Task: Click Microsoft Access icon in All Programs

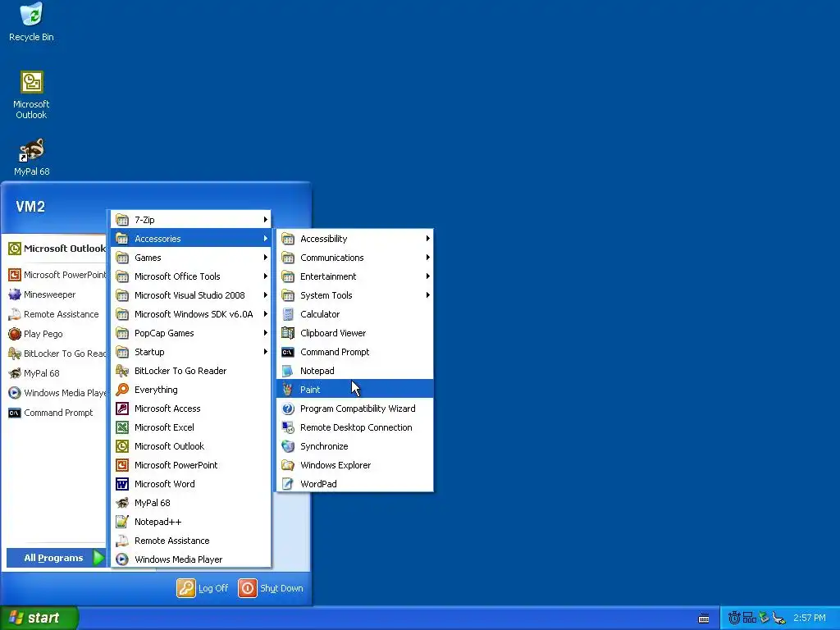Action: point(122,409)
